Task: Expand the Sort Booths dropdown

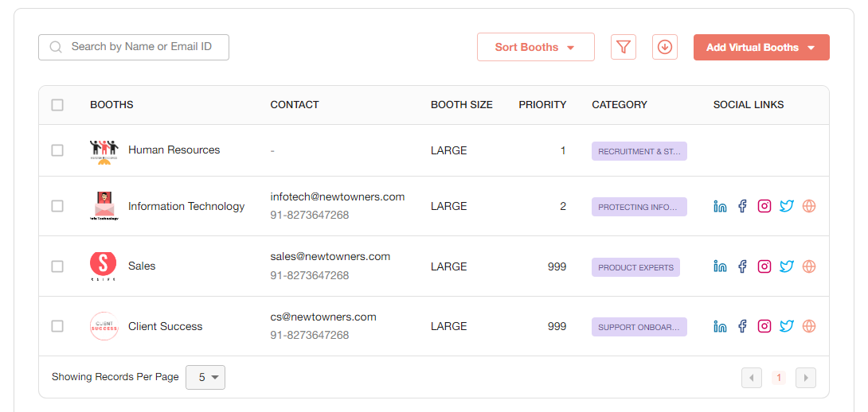Action: click(535, 47)
